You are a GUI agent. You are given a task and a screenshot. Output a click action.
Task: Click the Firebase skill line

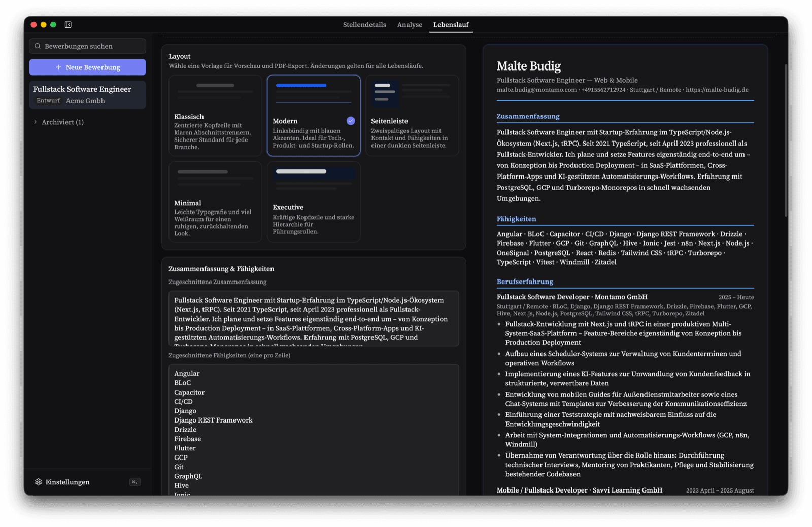[x=188, y=439]
